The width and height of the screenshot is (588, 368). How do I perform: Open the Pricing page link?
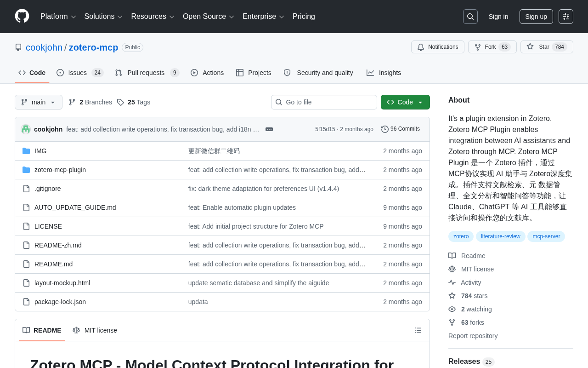pos(304,17)
